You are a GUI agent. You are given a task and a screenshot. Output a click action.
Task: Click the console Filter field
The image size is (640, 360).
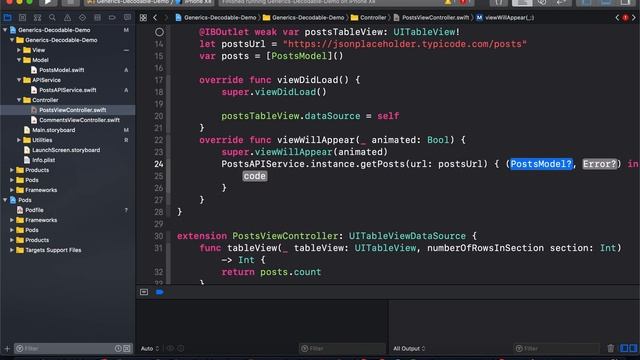click(557, 348)
